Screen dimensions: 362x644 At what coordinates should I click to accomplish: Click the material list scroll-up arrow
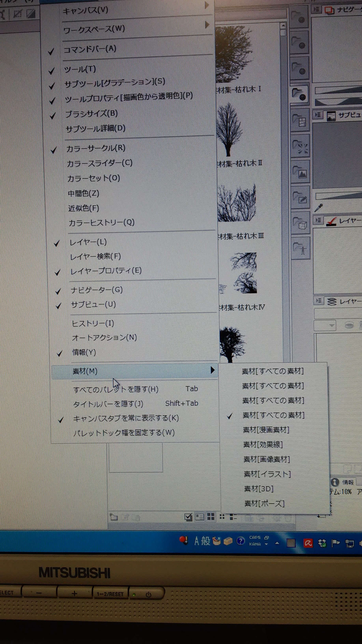tap(283, 25)
